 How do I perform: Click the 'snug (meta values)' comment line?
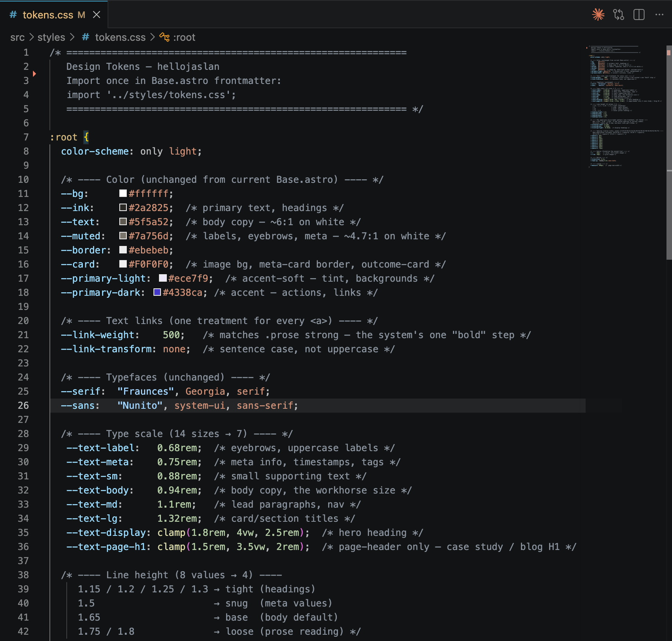205,603
